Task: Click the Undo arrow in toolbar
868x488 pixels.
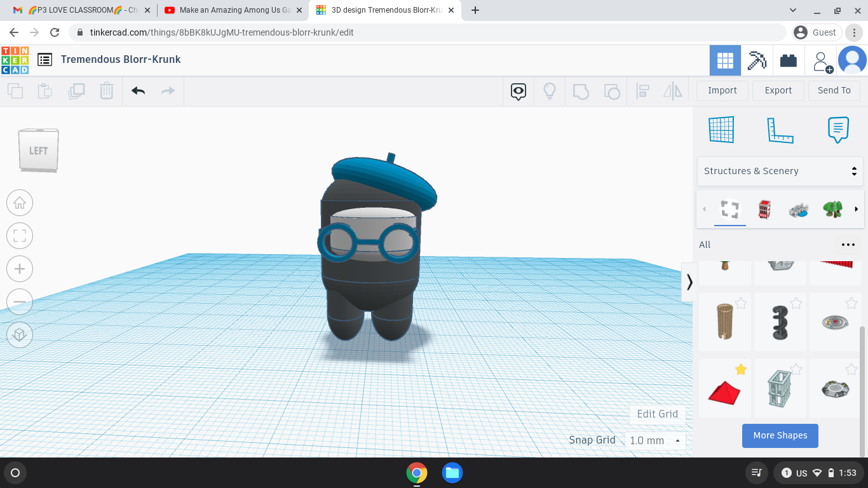Action: pyautogui.click(x=138, y=91)
